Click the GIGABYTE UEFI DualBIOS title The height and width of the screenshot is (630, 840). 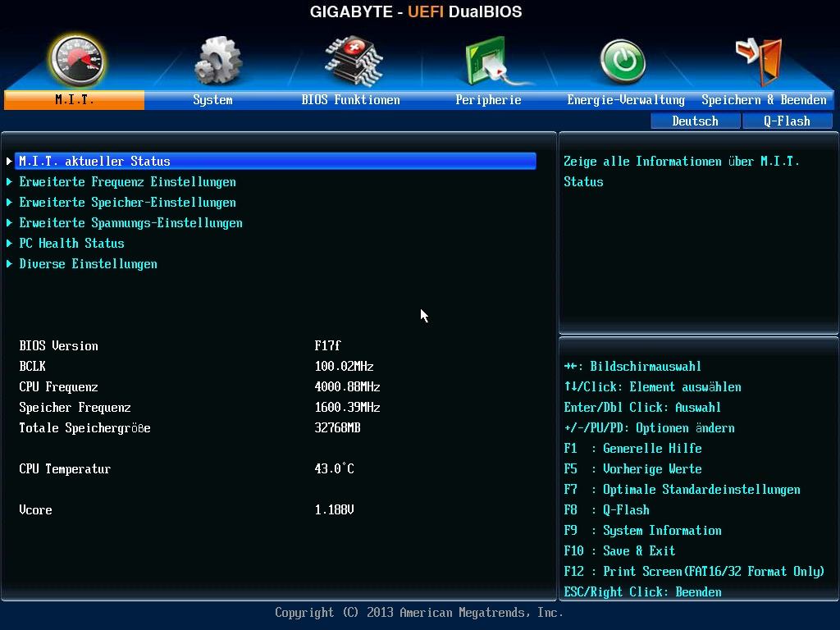pos(416,11)
